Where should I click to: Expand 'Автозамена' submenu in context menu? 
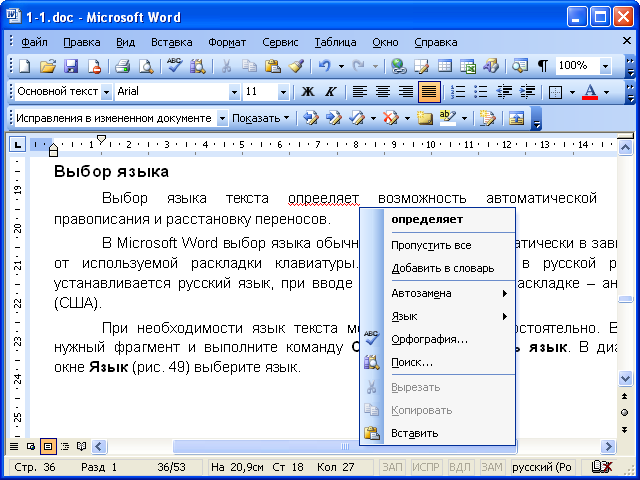tap(449, 293)
